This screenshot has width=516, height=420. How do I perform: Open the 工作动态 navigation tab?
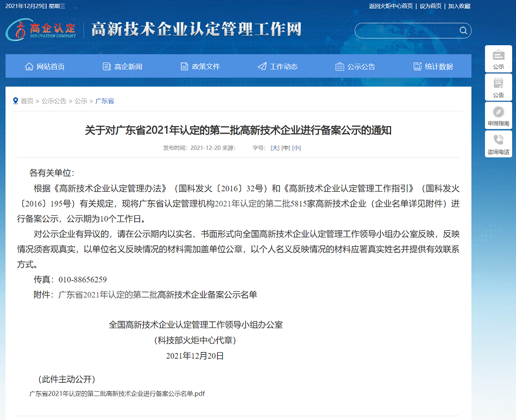pyautogui.click(x=278, y=66)
